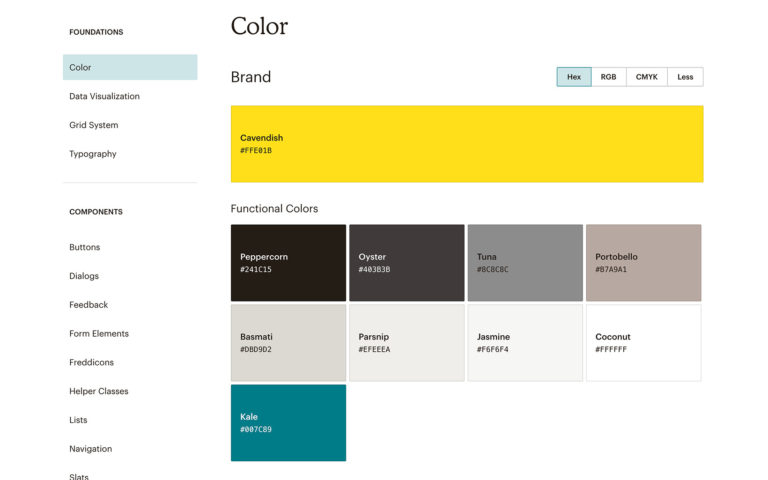
Task: Click the Portobello color swatch
Action: [x=643, y=263]
